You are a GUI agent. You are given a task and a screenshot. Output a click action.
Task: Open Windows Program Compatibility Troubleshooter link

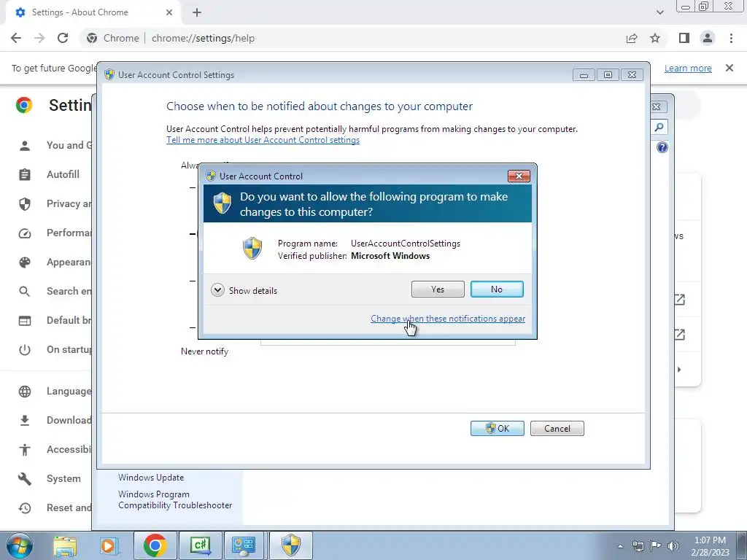click(175, 499)
